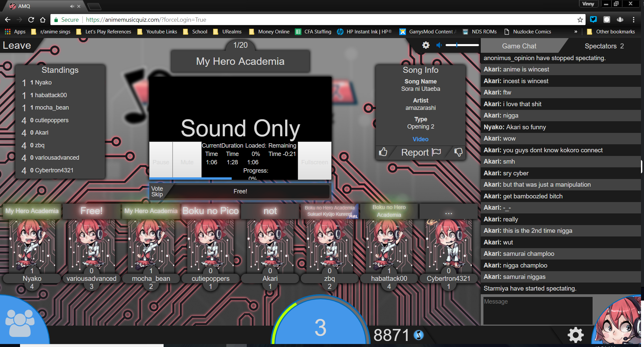Image resolution: width=644 pixels, height=347 pixels.
Task: Select variousadvanced's avatar card
Action: coord(91,247)
